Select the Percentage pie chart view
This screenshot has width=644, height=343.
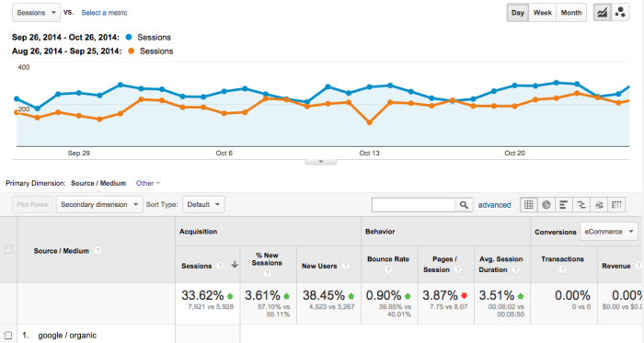[x=546, y=205]
